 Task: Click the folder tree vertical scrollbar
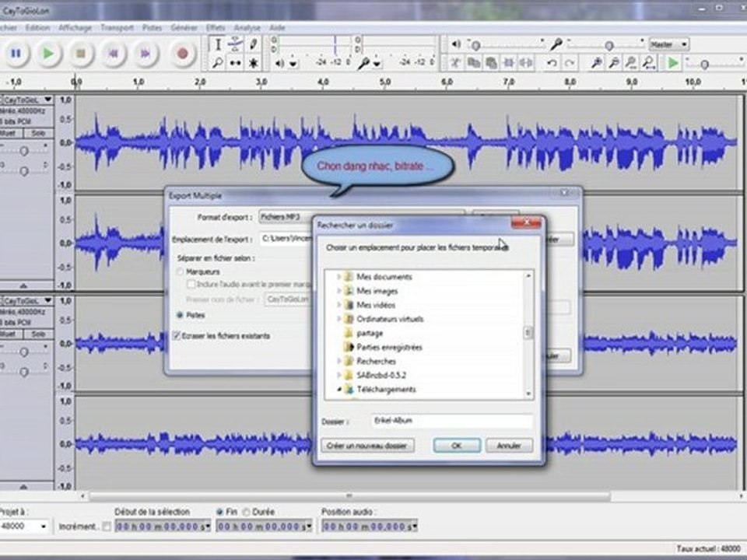click(528, 334)
